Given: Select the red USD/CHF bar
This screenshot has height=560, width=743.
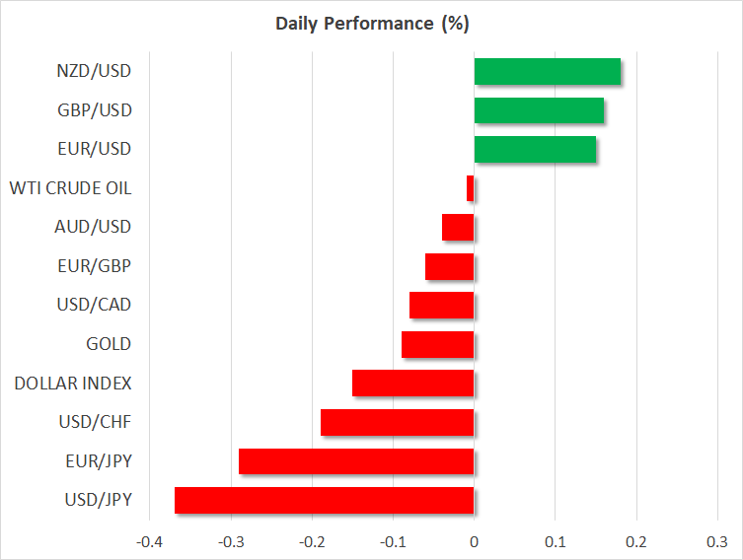Looking at the screenshot, I should click(x=398, y=422).
